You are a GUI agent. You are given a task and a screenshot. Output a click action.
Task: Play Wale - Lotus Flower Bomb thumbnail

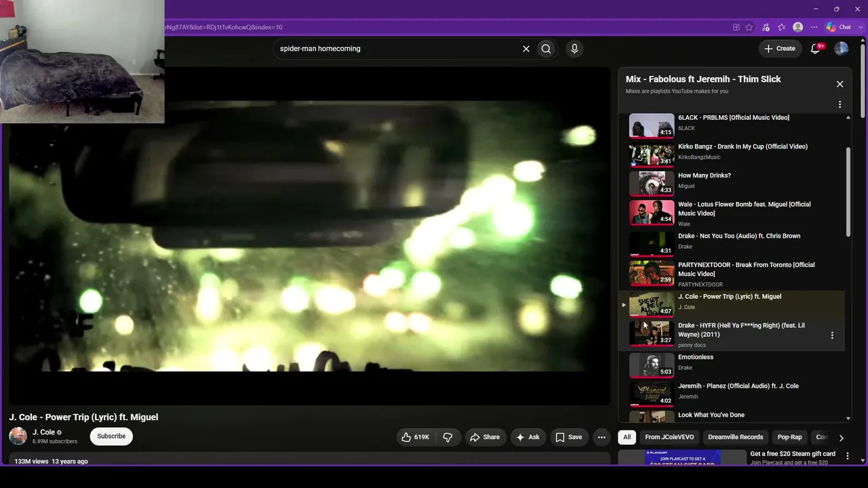click(652, 213)
